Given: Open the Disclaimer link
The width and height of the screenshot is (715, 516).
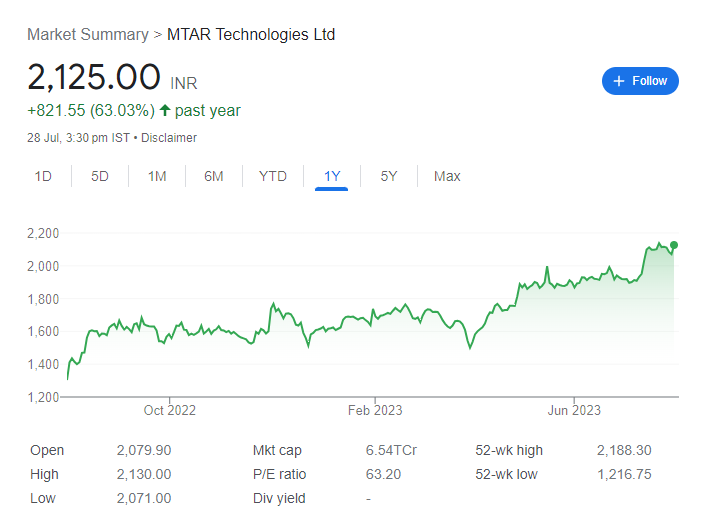Looking at the screenshot, I should (x=169, y=138).
